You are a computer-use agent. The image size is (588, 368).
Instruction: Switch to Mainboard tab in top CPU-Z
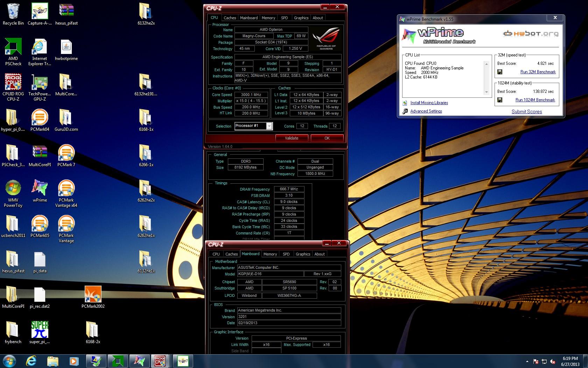pyautogui.click(x=249, y=18)
